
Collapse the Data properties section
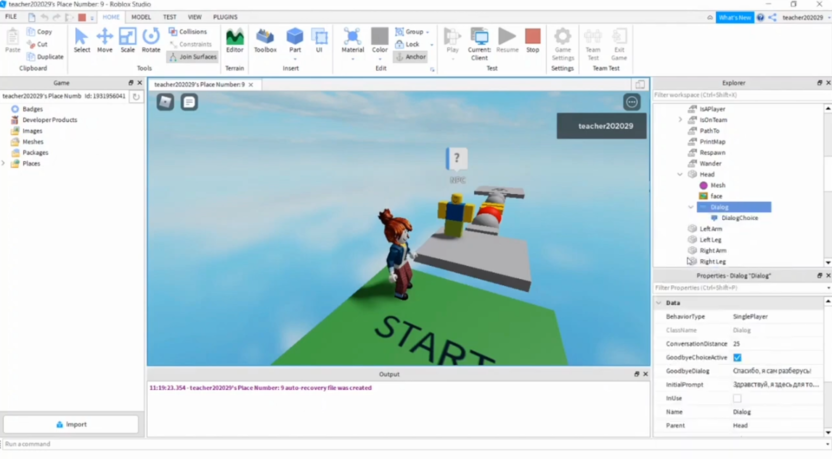click(x=659, y=302)
